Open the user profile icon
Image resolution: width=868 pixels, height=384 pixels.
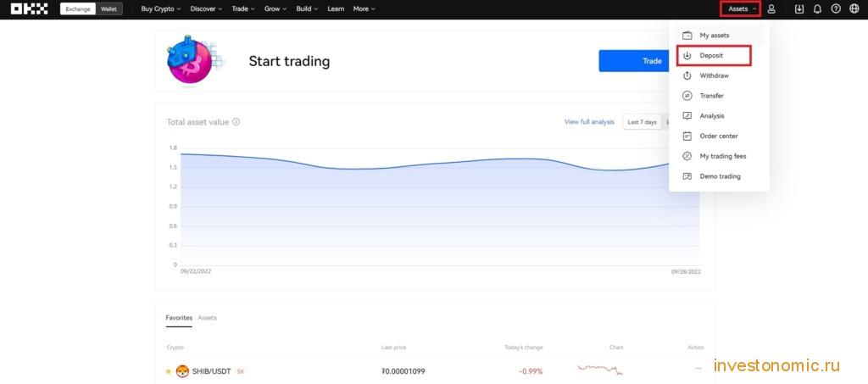[x=771, y=8]
